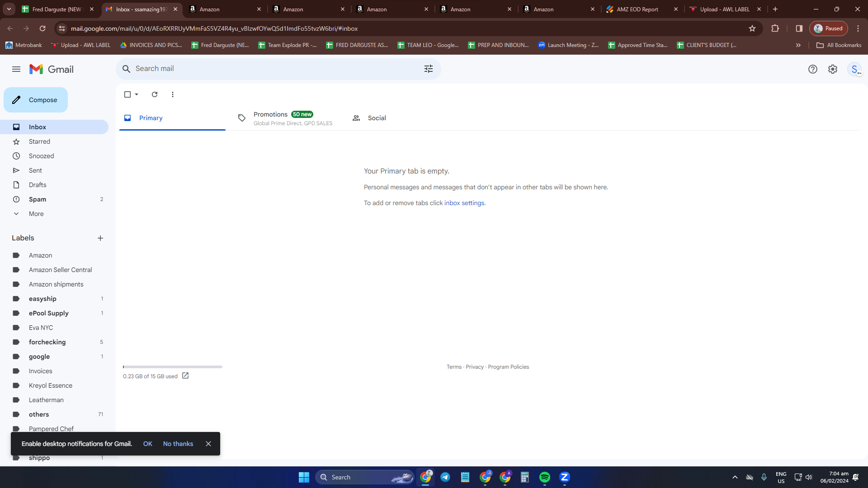The height and width of the screenshot is (488, 868).
Task: Open the More options three-dot menu above tabs
Action: [173, 94]
